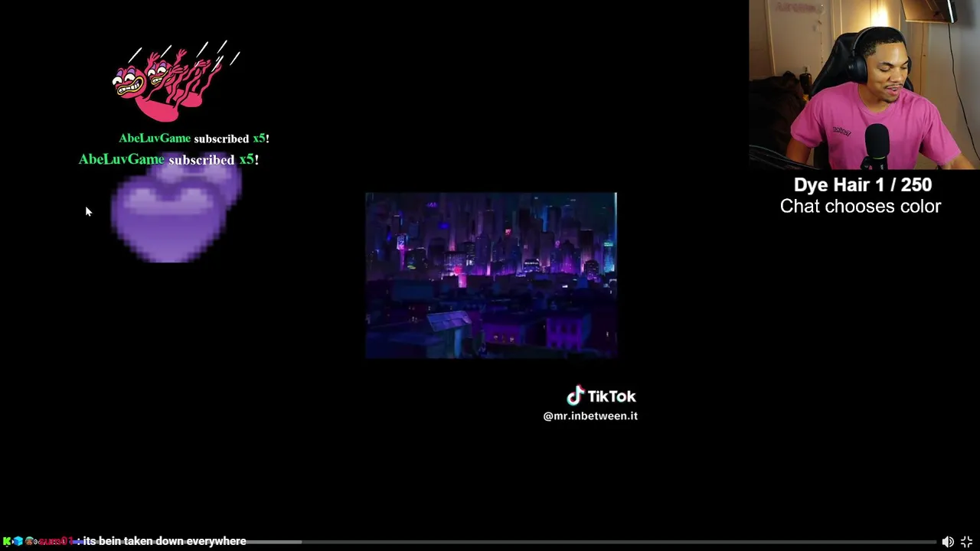This screenshot has width=980, height=551.
Task: Click the lower AbeLuvGame subscribed x5 alert
Action: click(x=168, y=159)
